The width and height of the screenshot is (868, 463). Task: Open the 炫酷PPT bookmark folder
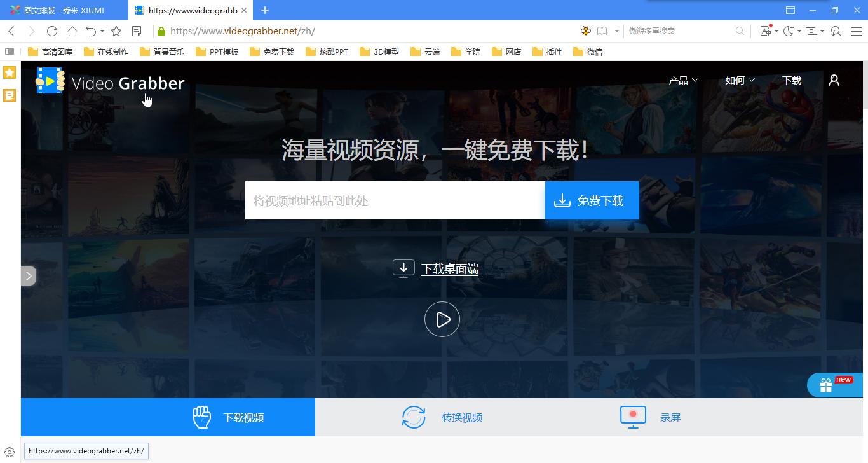click(327, 52)
